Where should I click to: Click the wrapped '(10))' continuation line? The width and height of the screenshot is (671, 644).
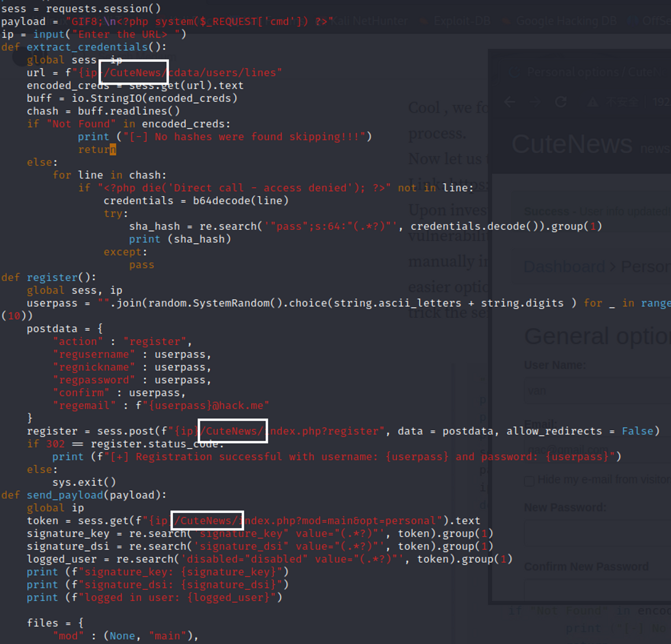[x=17, y=316]
